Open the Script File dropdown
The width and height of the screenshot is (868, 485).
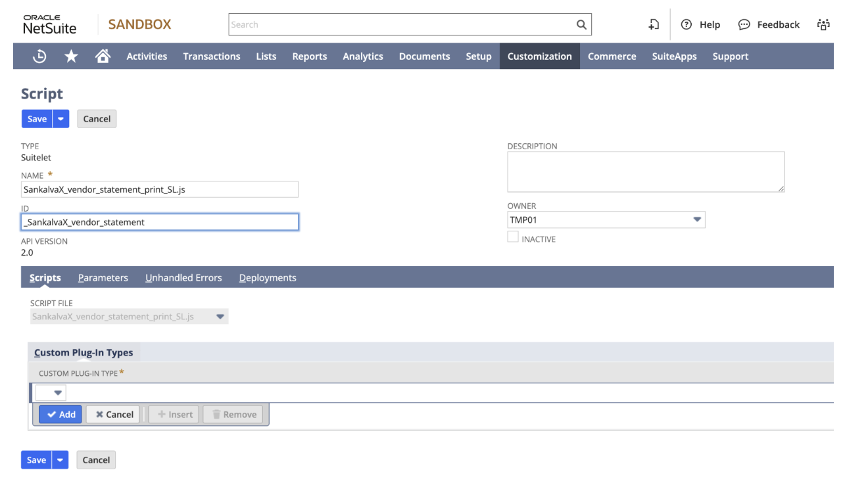point(130,317)
